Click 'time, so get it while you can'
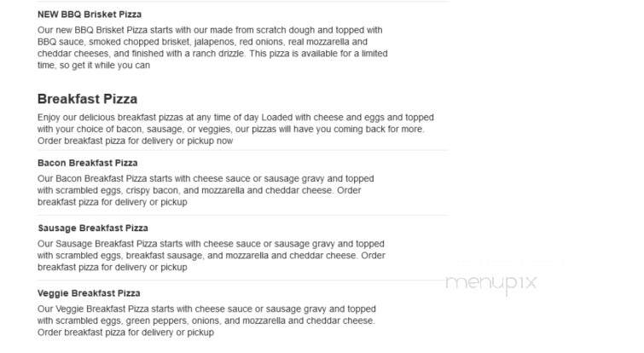The width and height of the screenshot is (644, 353). 94,66
